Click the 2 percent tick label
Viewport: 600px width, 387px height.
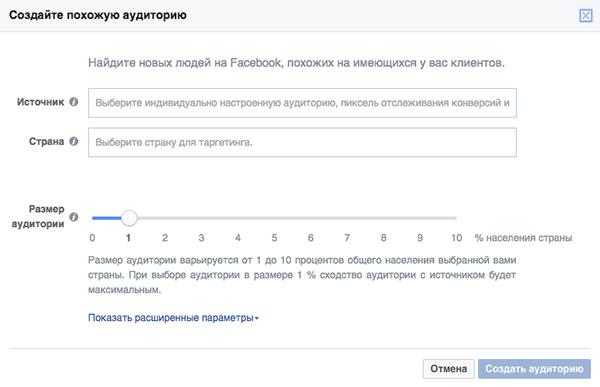[165, 238]
